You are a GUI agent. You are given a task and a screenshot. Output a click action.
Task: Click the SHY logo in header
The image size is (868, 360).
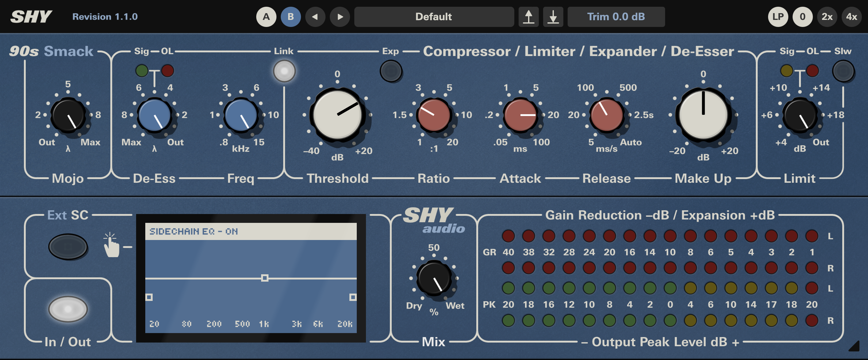click(31, 17)
